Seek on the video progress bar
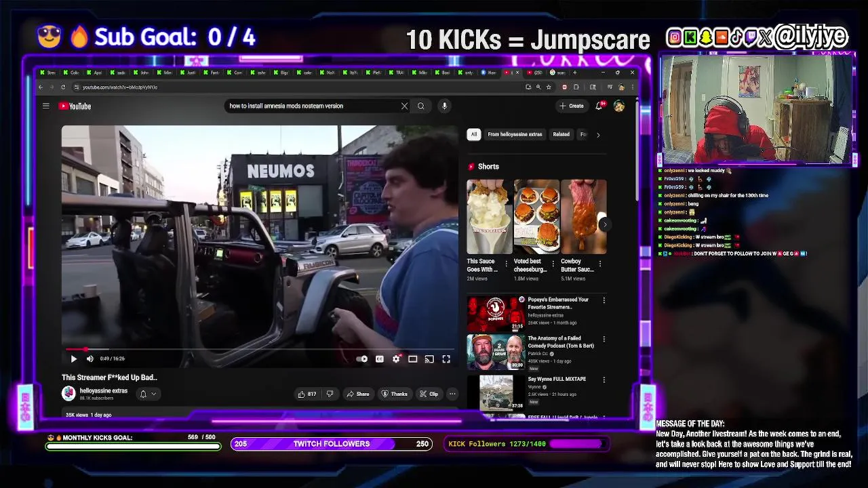The image size is (868, 488). (260, 350)
